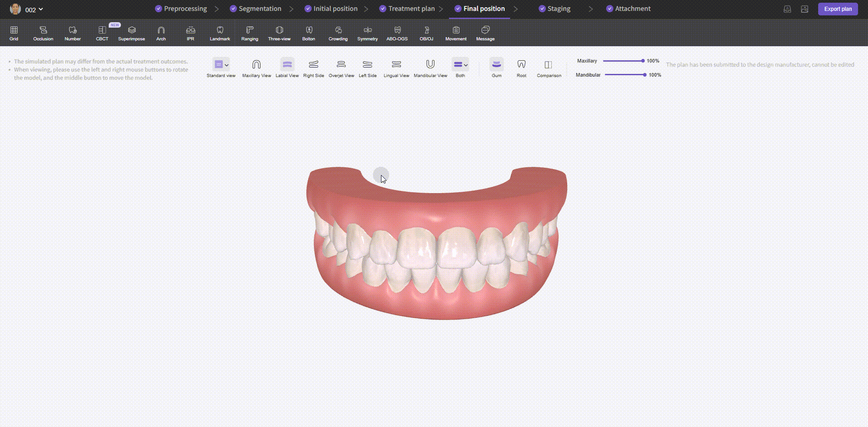Adjust the Mandibular opacity slider
Viewport: 868px width, 427px height.
tap(625, 75)
